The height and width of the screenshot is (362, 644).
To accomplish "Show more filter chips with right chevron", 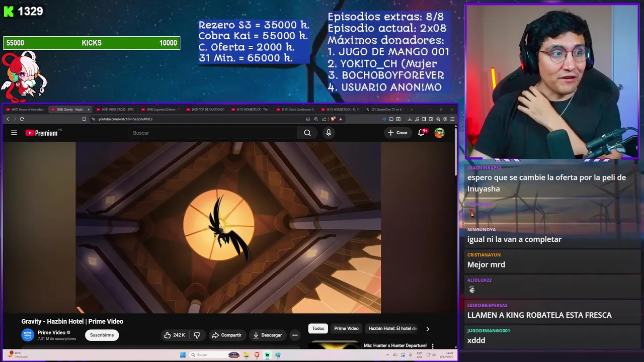I will 428,329.
